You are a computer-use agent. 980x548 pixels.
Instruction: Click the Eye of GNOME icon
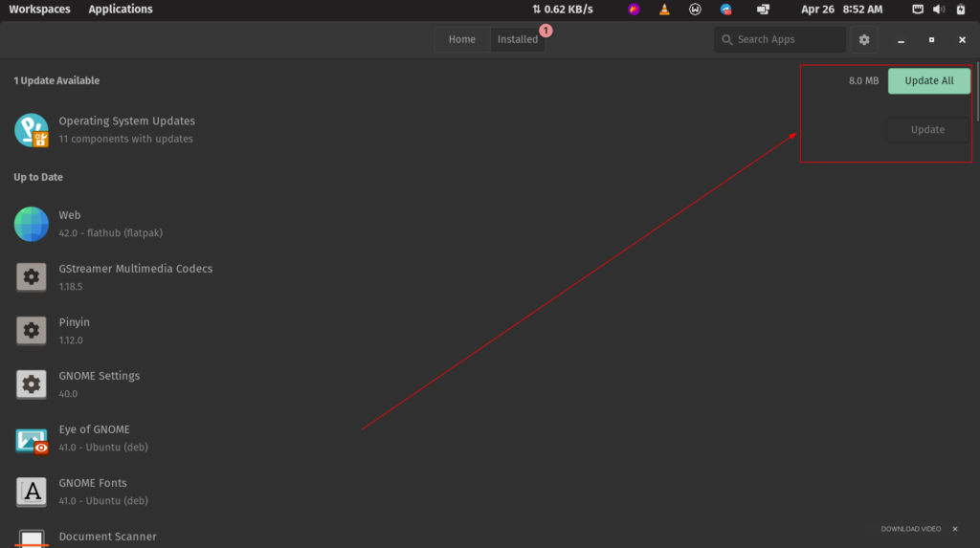[x=32, y=440]
